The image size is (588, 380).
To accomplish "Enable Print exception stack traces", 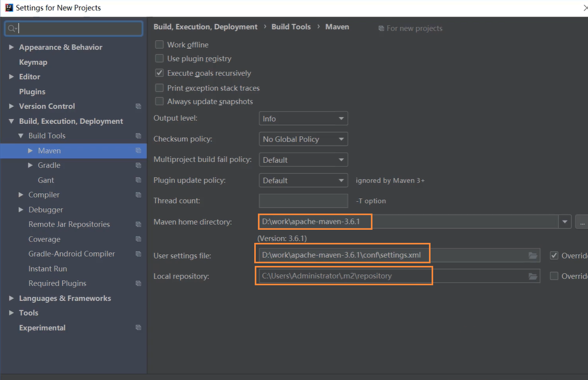I will 160,88.
